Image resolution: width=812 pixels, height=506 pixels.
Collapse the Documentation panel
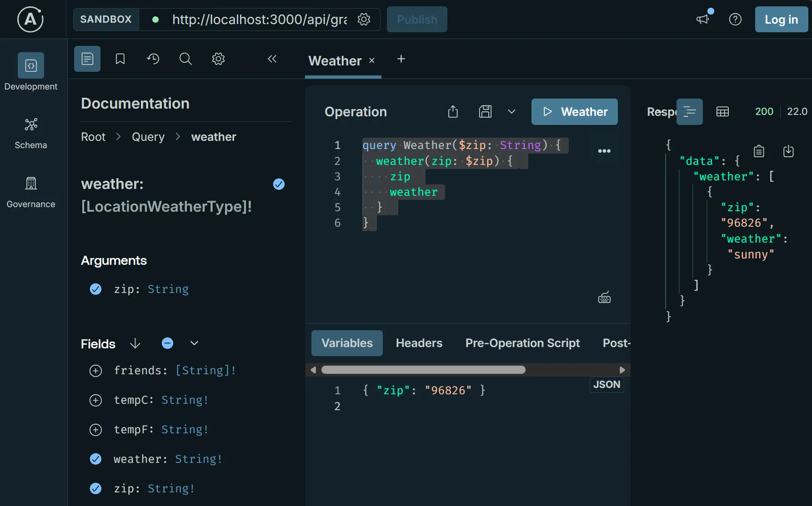click(272, 59)
